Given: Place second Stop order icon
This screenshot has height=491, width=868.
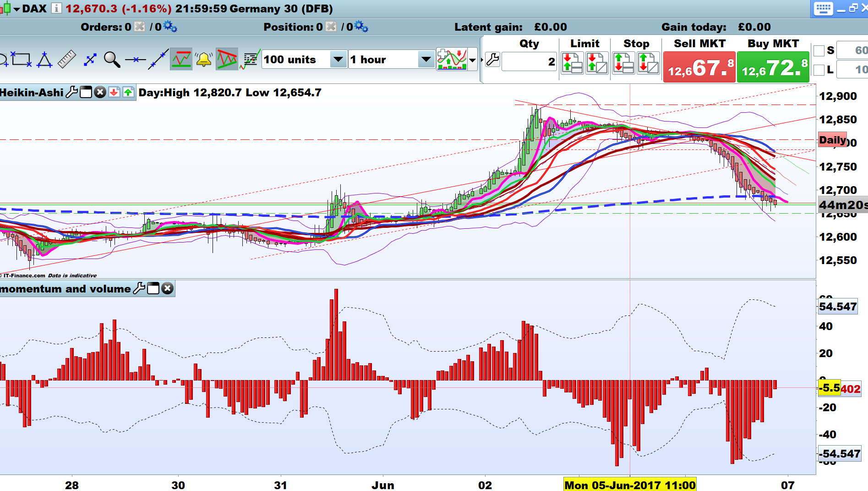Looking at the screenshot, I should click(648, 63).
